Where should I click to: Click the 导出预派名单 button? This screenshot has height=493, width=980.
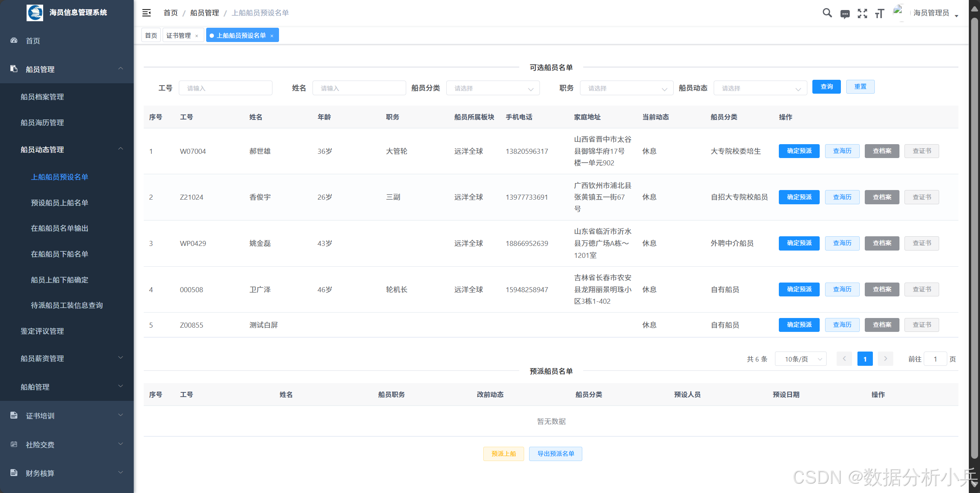pyautogui.click(x=555, y=454)
